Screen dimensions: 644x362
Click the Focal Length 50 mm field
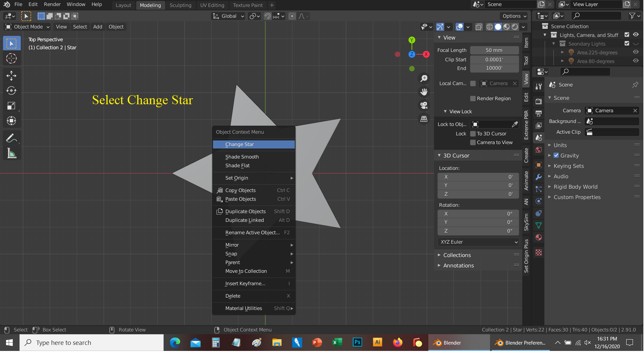tap(494, 50)
